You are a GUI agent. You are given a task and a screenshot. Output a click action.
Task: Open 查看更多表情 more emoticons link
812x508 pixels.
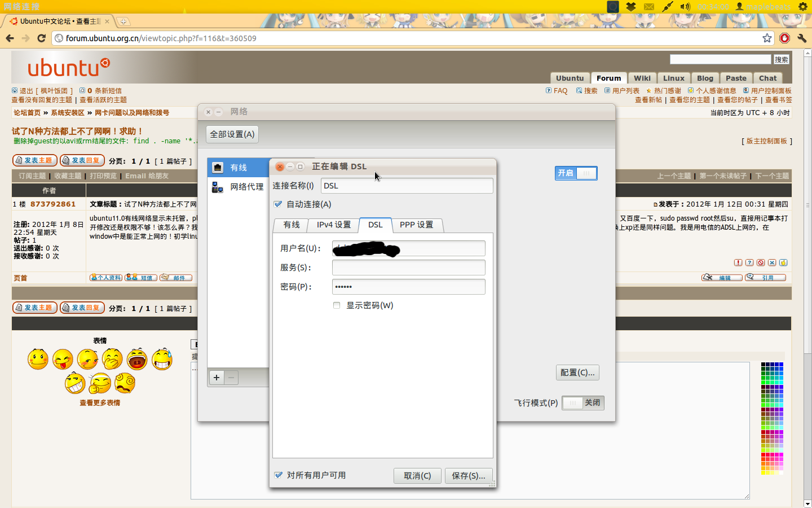pyautogui.click(x=100, y=402)
